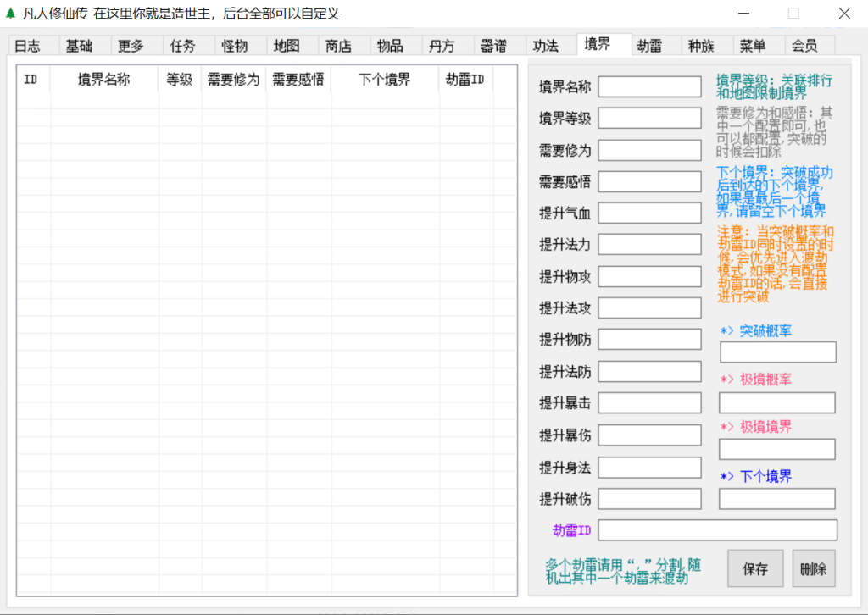
Task: Open the 丹方 tab
Action: (442, 46)
